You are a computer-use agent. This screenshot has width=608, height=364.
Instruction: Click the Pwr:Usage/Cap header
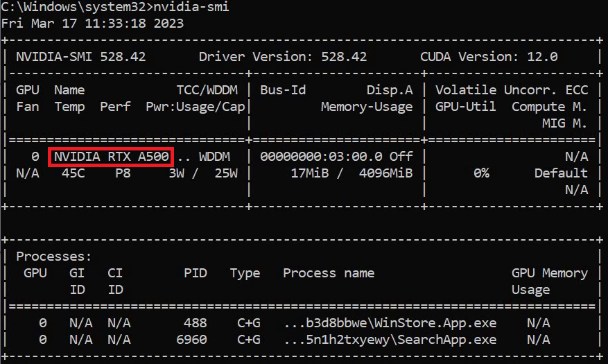(195, 107)
